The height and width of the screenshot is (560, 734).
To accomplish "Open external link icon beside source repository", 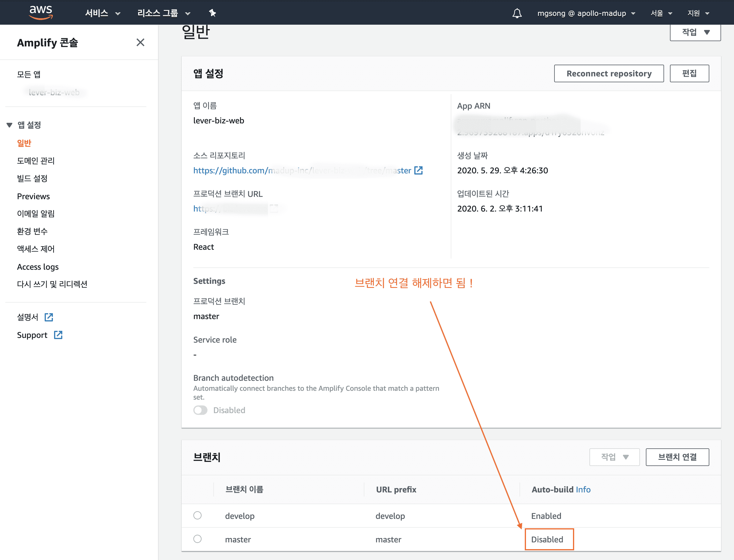I will pos(418,170).
